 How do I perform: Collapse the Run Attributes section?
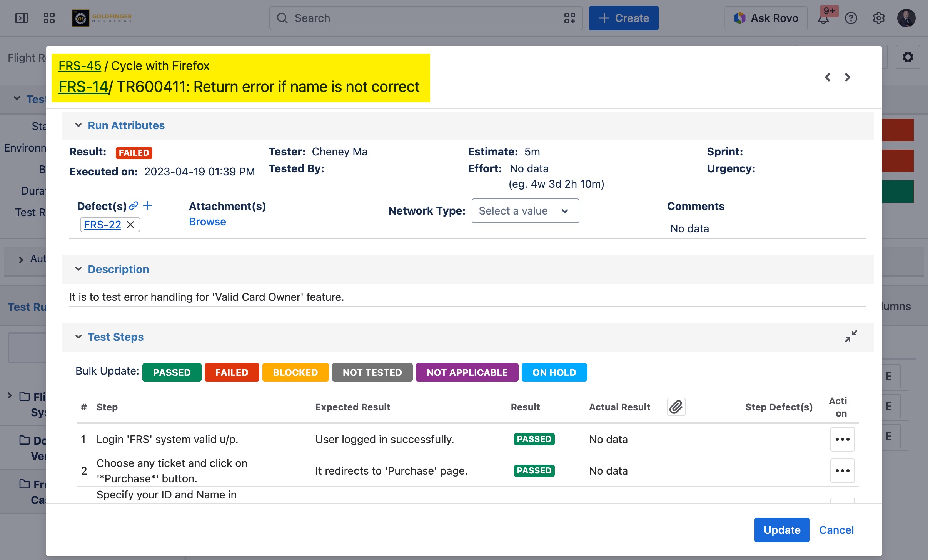point(78,125)
